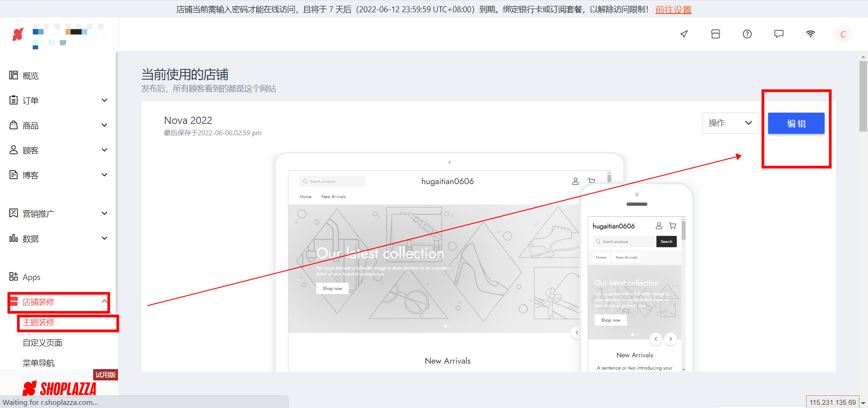
Task: Click the Search button in mobile preview
Action: tap(666, 242)
